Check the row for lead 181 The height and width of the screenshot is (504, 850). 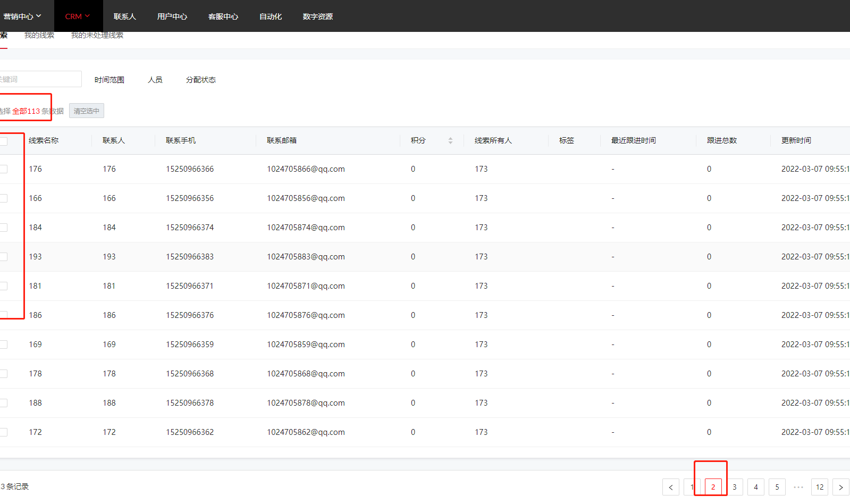point(4,286)
